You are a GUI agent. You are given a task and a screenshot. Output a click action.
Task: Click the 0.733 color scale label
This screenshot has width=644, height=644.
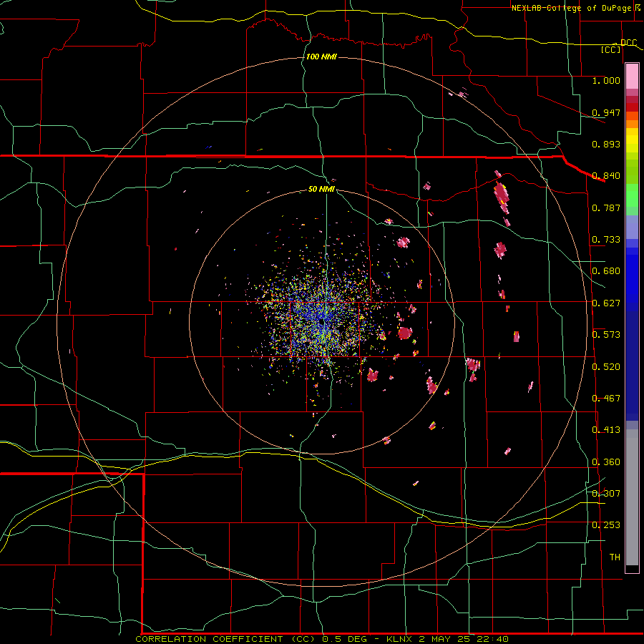coord(606,240)
